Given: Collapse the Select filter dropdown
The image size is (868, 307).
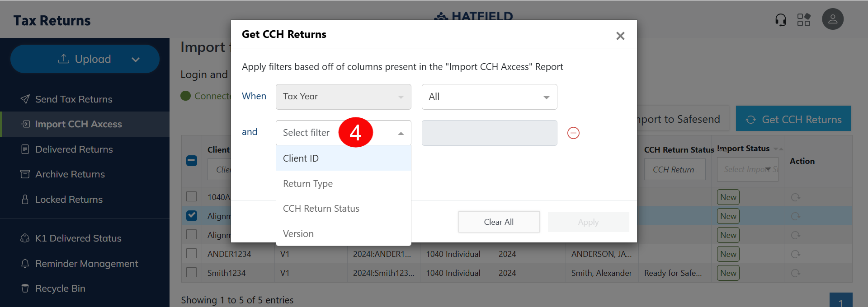Looking at the screenshot, I should pos(401,133).
